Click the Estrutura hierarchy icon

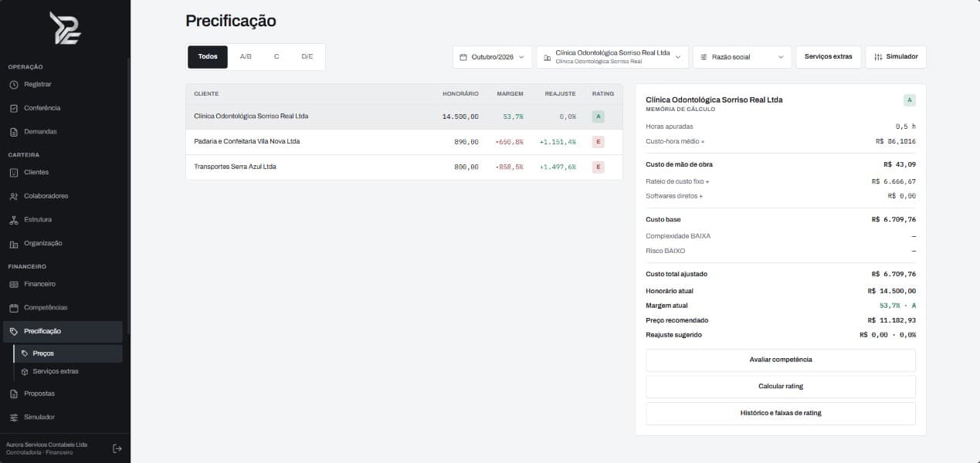coord(14,220)
